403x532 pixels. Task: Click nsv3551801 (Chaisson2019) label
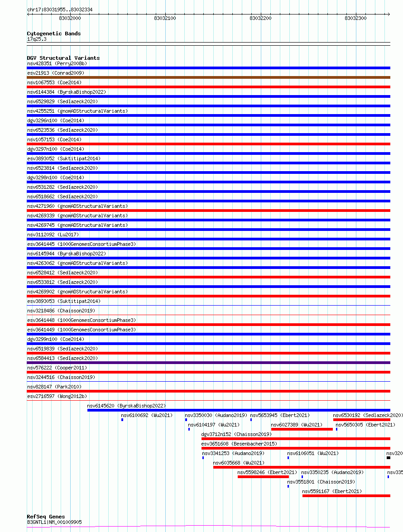tap(321, 481)
